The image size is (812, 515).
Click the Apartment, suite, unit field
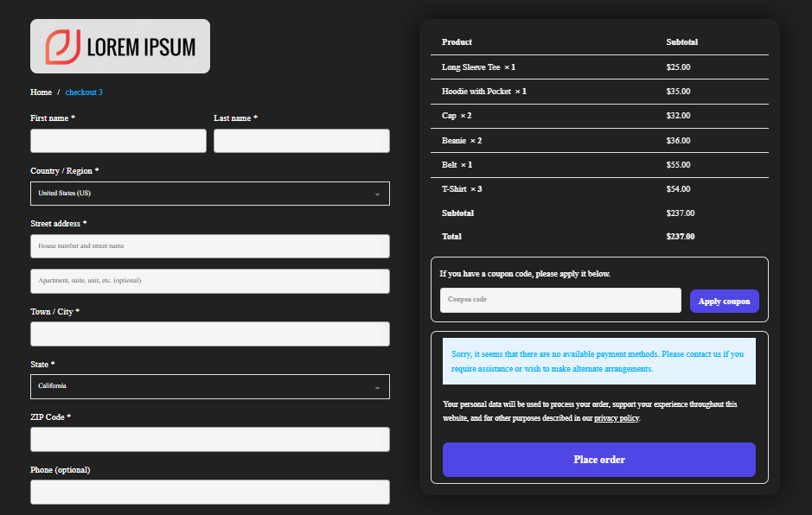pos(210,281)
